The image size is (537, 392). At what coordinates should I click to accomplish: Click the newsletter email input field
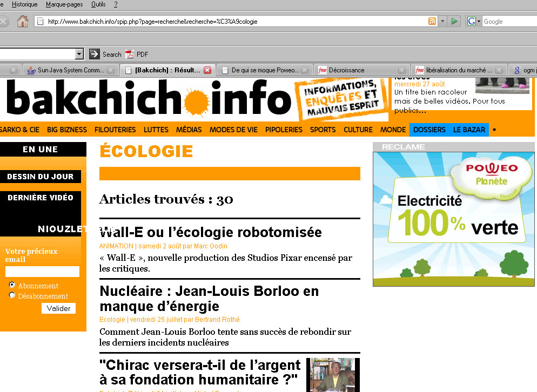pyautogui.click(x=42, y=272)
